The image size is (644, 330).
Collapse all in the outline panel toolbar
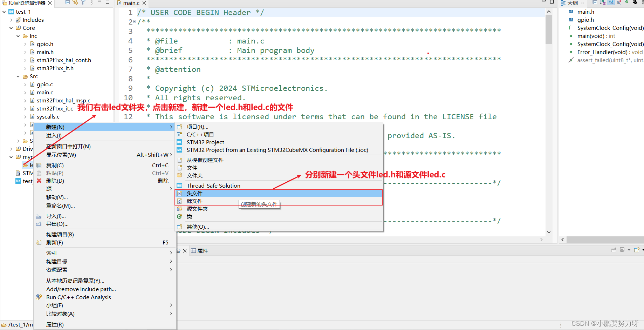point(595,2)
